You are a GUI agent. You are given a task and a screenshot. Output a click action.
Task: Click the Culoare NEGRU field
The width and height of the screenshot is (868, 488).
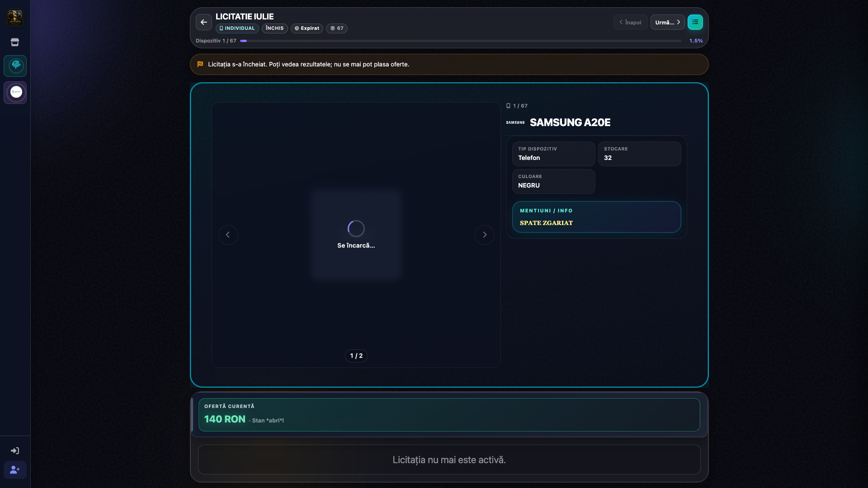pos(554,181)
